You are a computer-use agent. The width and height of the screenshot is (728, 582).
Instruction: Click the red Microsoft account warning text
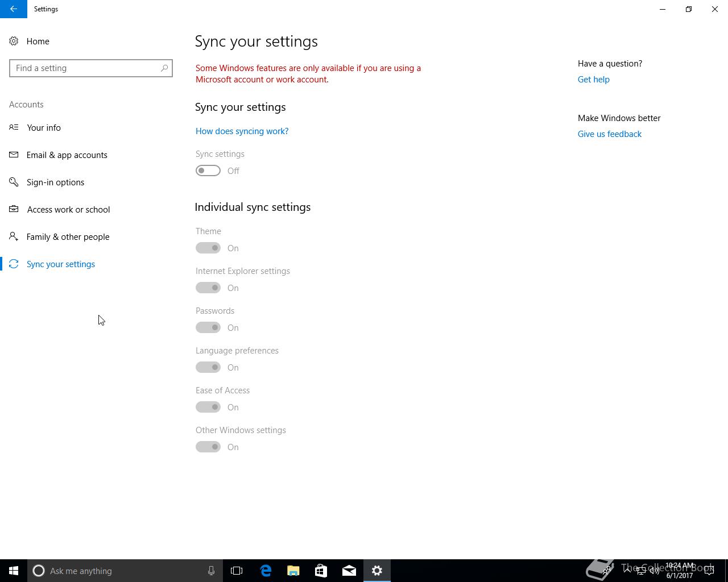[x=308, y=74]
